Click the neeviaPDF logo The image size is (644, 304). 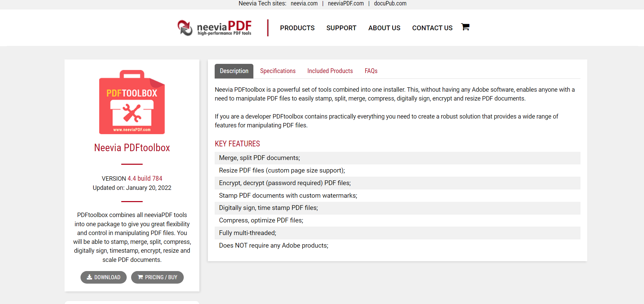(214, 28)
